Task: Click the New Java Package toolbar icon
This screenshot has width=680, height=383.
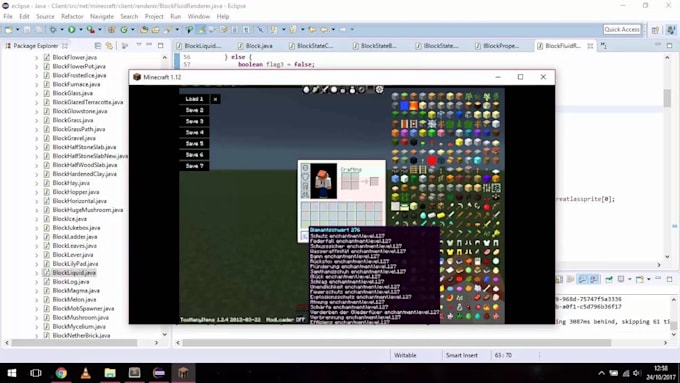Action: coord(111,29)
